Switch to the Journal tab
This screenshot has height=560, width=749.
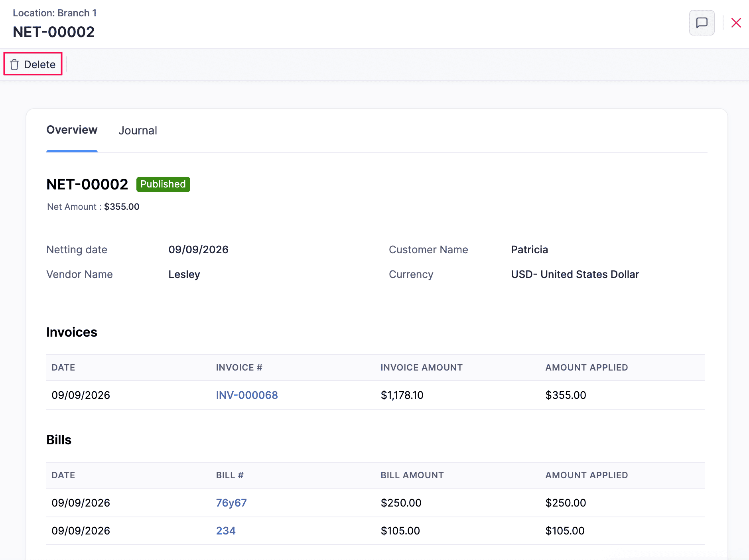138,130
